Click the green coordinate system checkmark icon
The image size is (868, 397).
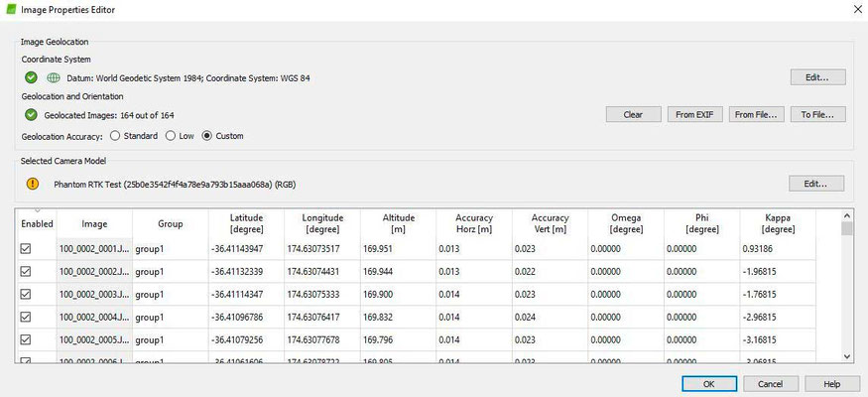(31, 77)
